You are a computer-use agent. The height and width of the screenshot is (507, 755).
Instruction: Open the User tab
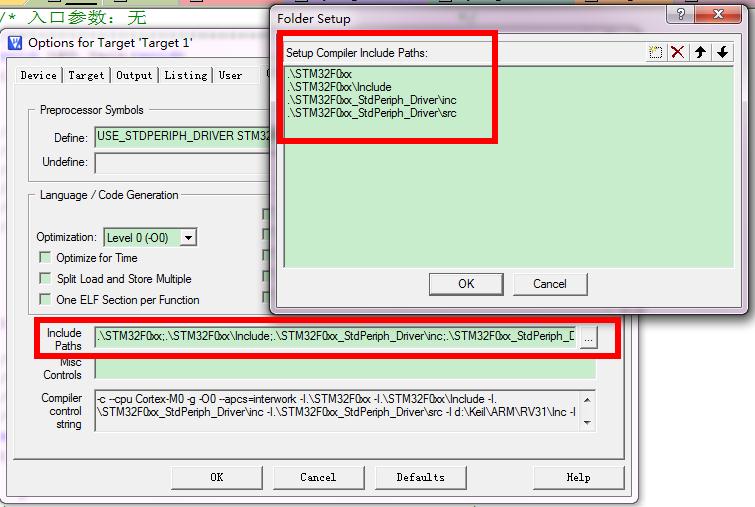coord(231,76)
